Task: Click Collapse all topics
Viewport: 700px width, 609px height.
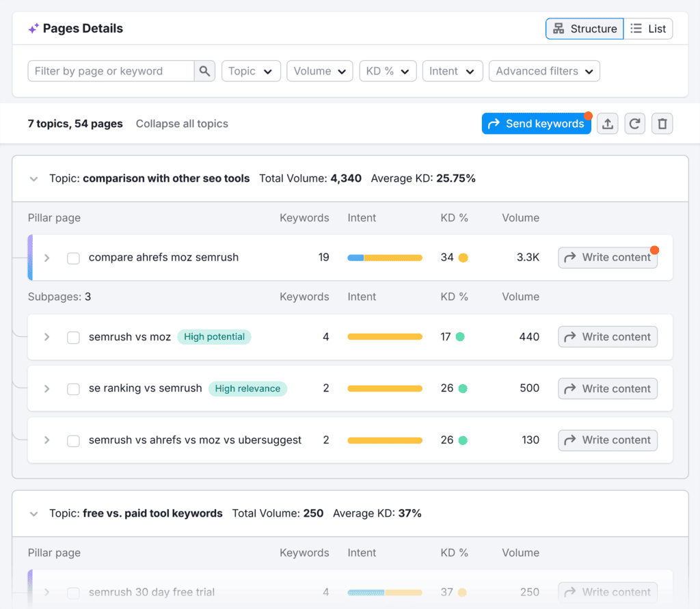Action: [x=182, y=123]
